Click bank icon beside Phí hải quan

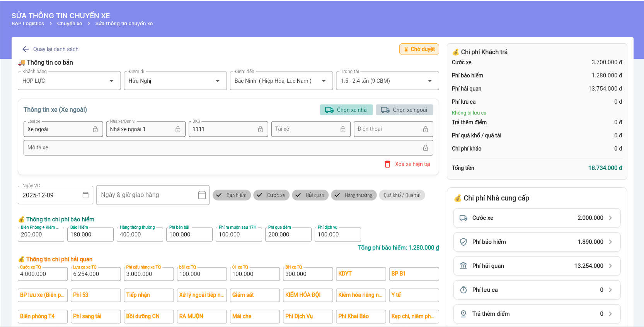[x=463, y=266]
